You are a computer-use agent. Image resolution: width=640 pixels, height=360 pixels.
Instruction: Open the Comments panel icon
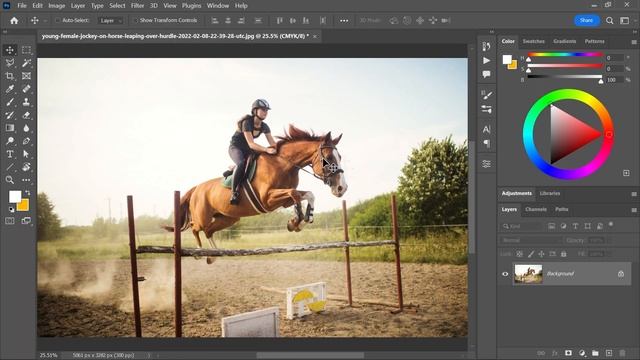pyautogui.click(x=486, y=74)
